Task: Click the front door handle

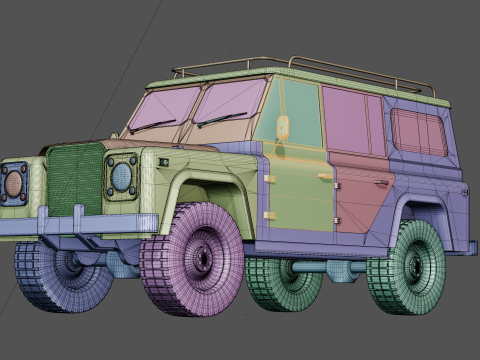Action: coord(325,176)
